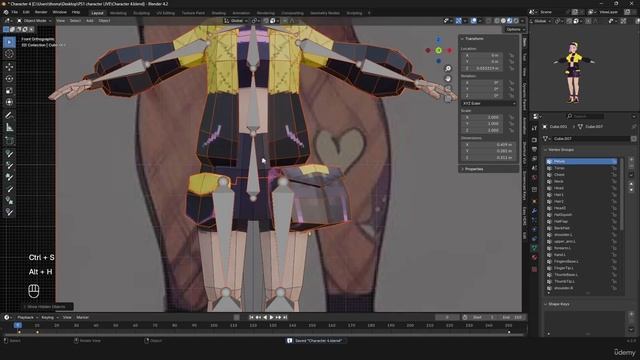
Task: Select the Scale tool
Action: click(x=9, y=90)
